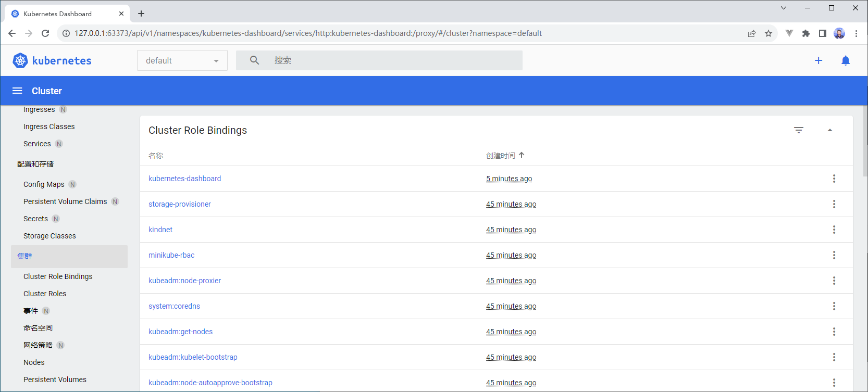Viewport: 868px width, 392px height.
Task: Open Config Maps in sidebar
Action: tap(44, 184)
